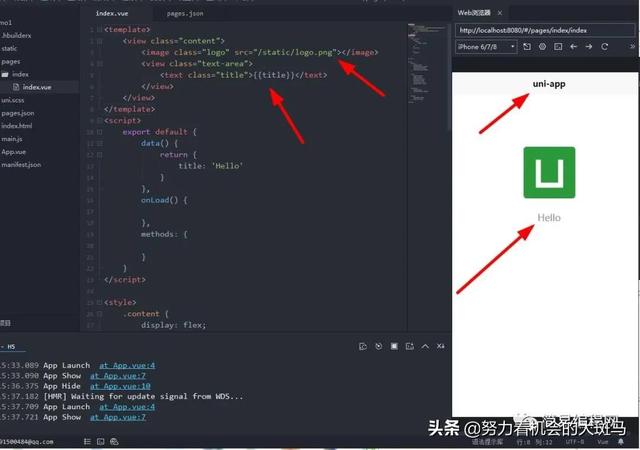This screenshot has width=640, height=450.
Task: Collapse the console panel with up chevron
Action: [425, 346]
